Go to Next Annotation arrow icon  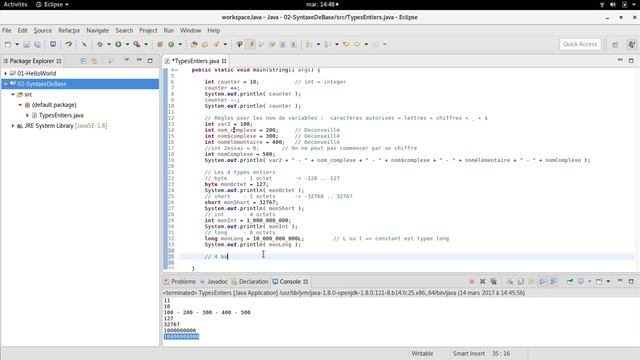point(309,44)
